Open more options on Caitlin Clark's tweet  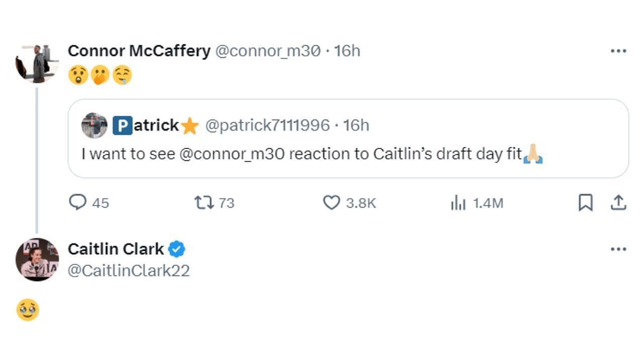[618, 249]
